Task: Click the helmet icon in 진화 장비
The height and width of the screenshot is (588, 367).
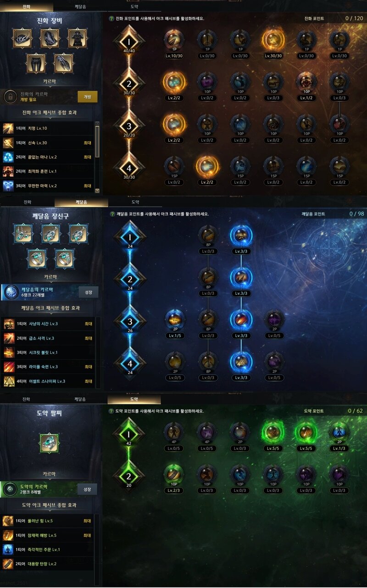Action: (22, 38)
